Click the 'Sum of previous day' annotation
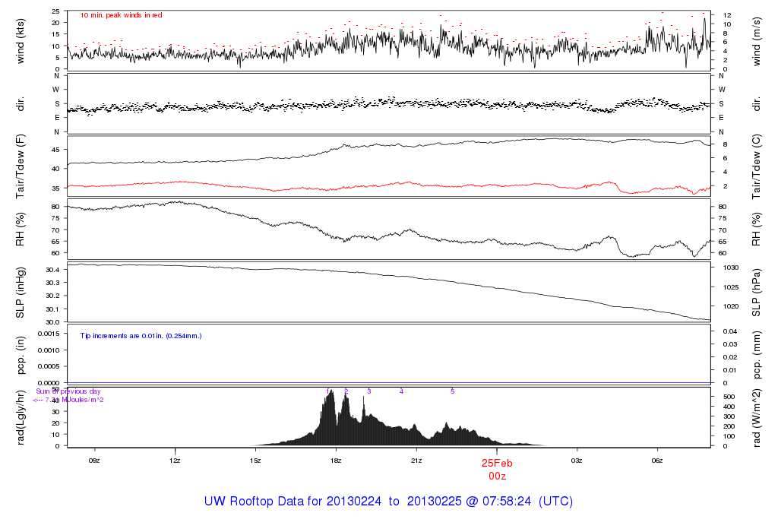 tap(68, 391)
